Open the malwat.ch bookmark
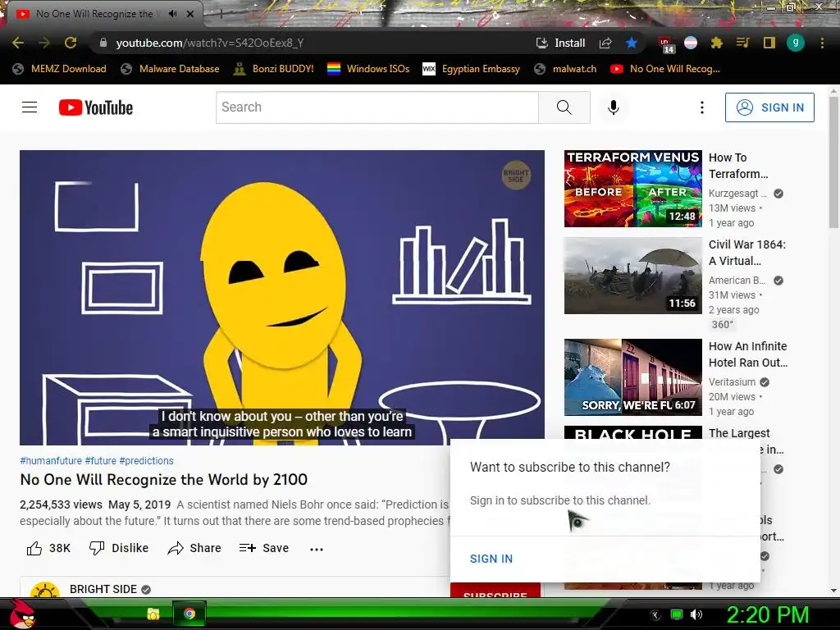The width and height of the screenshot is (840, 630). pos(565,69)
